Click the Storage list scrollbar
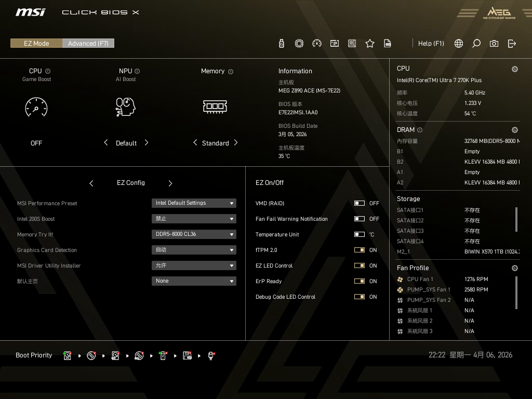This screenshot has width=532, height=399. pyautogui.click(x=516, y=220)
